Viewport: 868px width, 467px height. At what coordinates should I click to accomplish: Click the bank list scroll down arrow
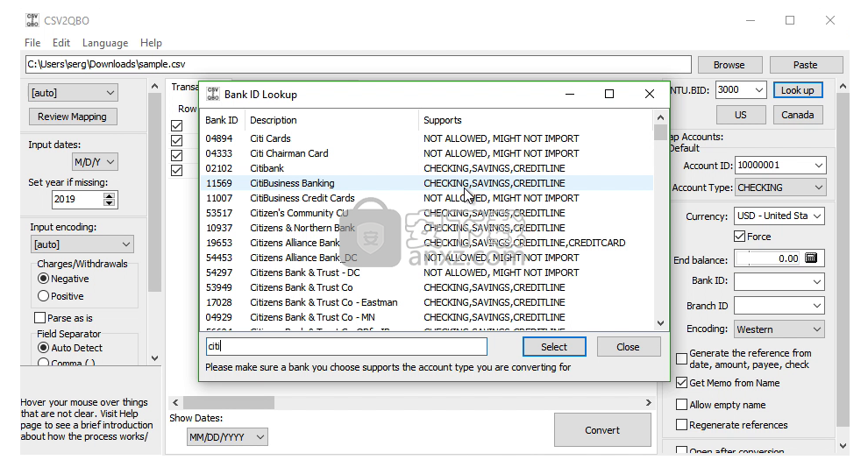point(660,323)
